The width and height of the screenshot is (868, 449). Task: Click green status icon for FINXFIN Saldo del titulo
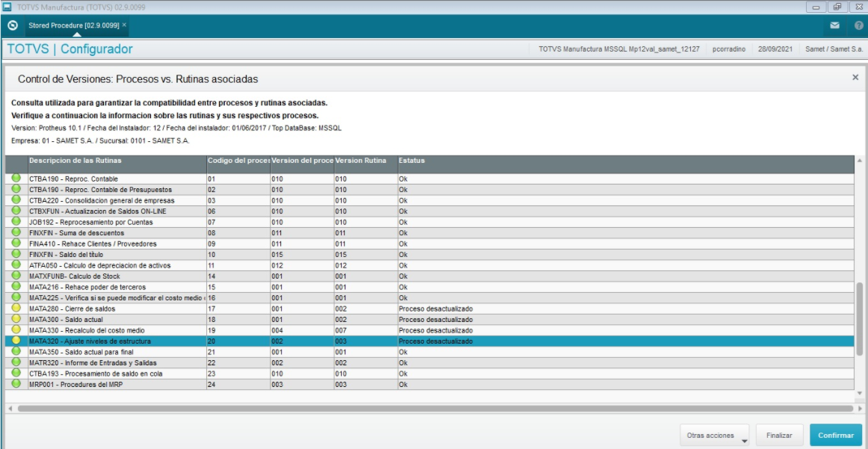pos(16,254)
